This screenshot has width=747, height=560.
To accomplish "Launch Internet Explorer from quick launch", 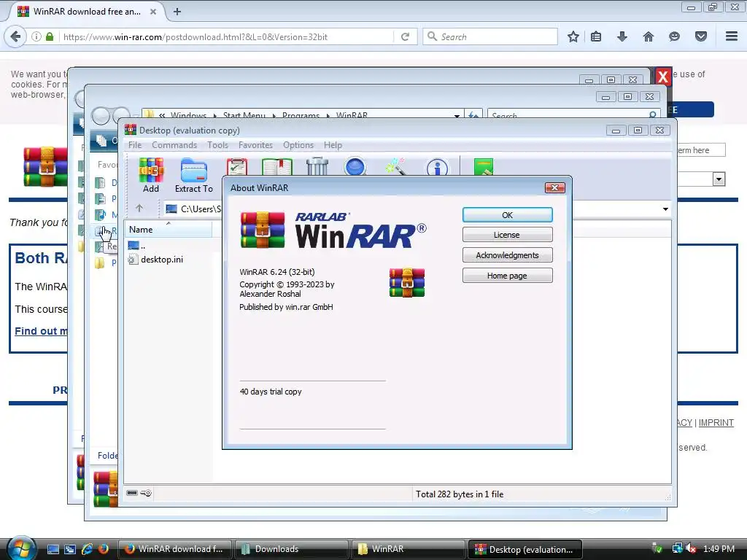I will pyautogui.click(x=88, y=549).
